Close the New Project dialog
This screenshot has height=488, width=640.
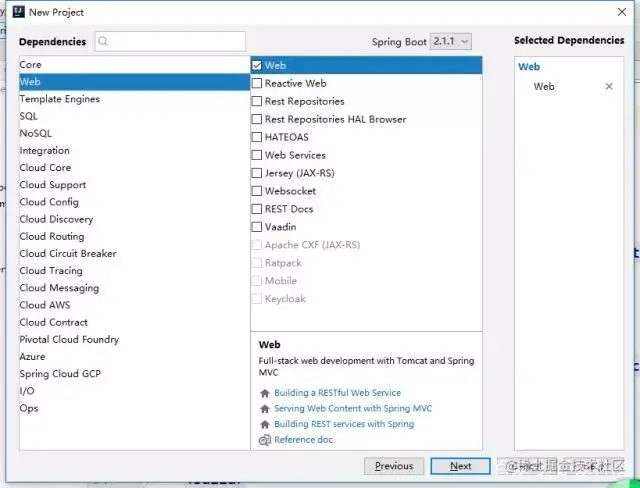pyautogui.click(x=622, y=12)
